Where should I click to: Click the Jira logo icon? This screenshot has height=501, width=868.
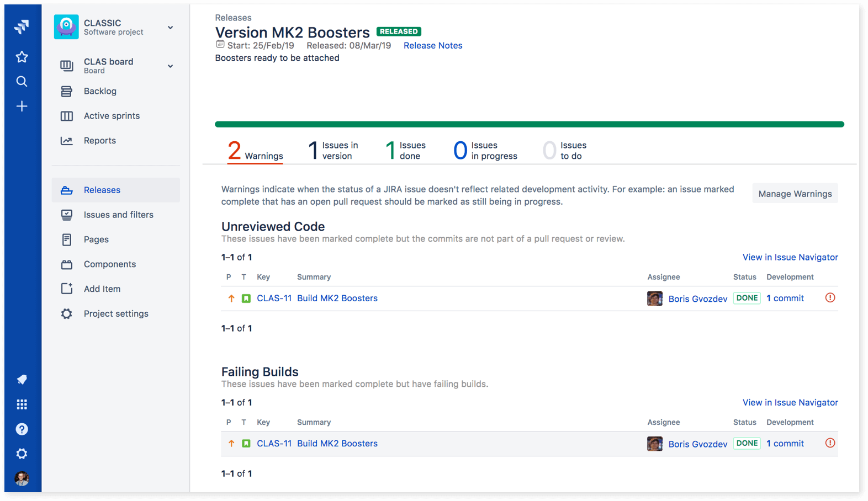pyautogui.click(x=22, y=26)
